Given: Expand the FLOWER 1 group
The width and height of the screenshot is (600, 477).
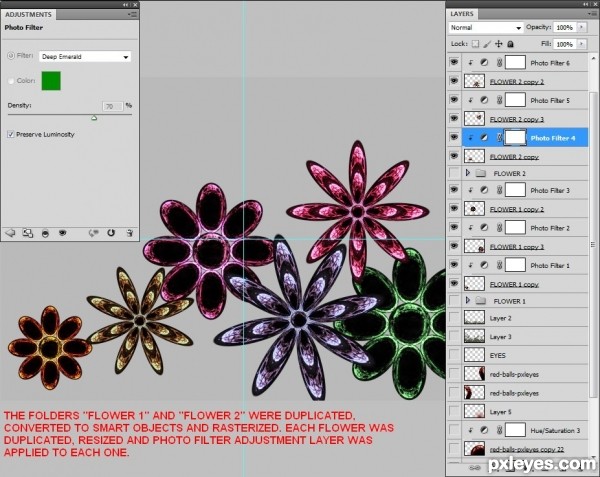Looking at the screenshot, I should pos(468,301).
